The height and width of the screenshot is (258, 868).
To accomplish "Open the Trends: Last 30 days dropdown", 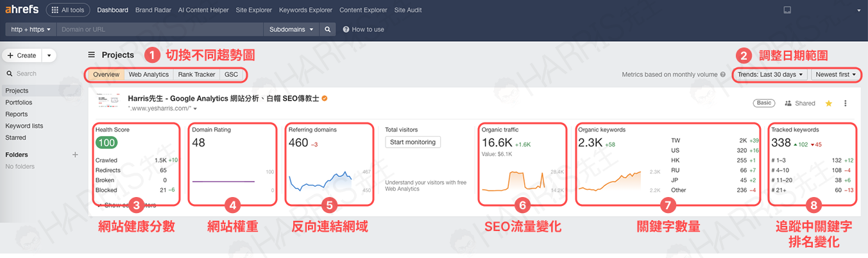I will (770, 74).
